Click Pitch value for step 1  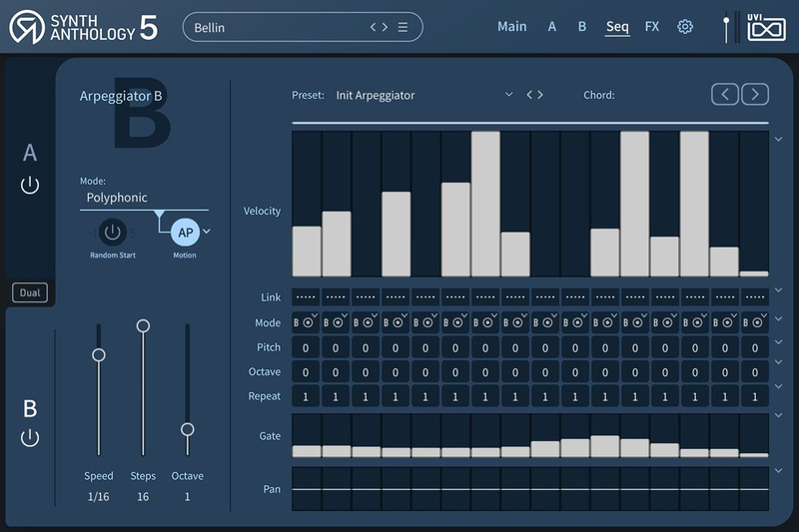point(306,347)
